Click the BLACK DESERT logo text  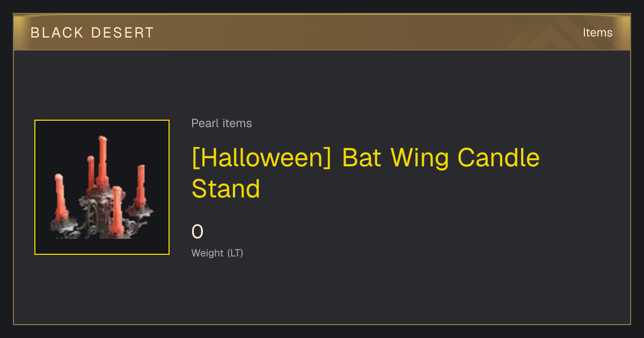click(x=92, y=33)
